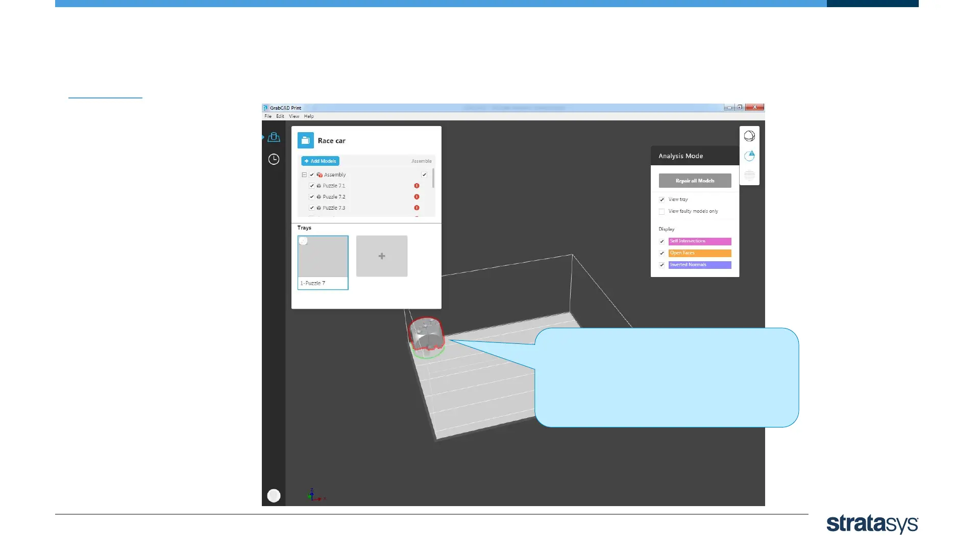The height and width of the screenshot is (551, 980).
Task: Toggle the Assemble checkbox for Assembly row
Action: 424,174
